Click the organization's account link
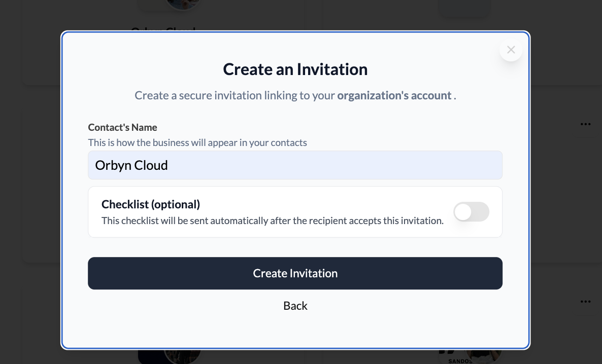 394,95
